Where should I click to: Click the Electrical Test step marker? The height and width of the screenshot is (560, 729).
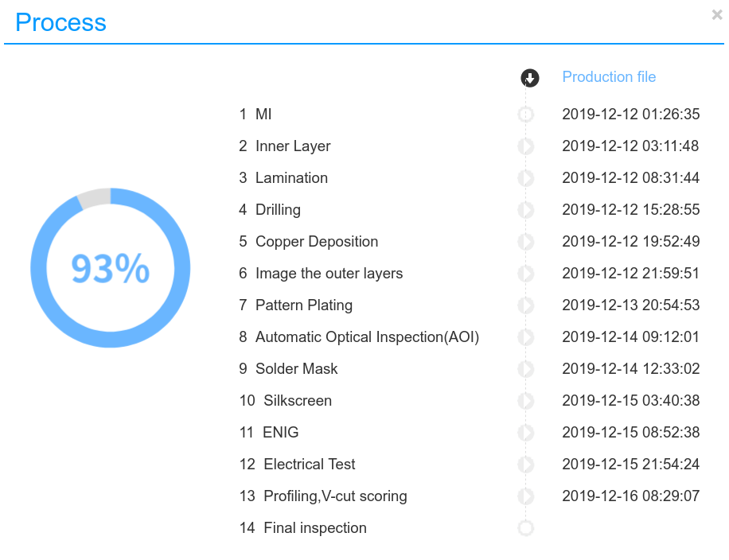click(x=526, y=465)
